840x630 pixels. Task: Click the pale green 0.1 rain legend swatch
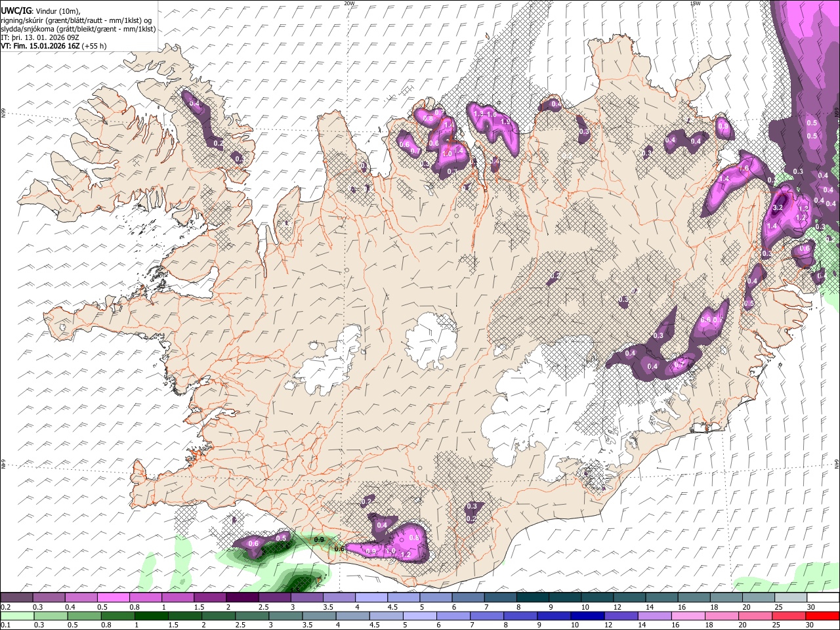[17, 616]
